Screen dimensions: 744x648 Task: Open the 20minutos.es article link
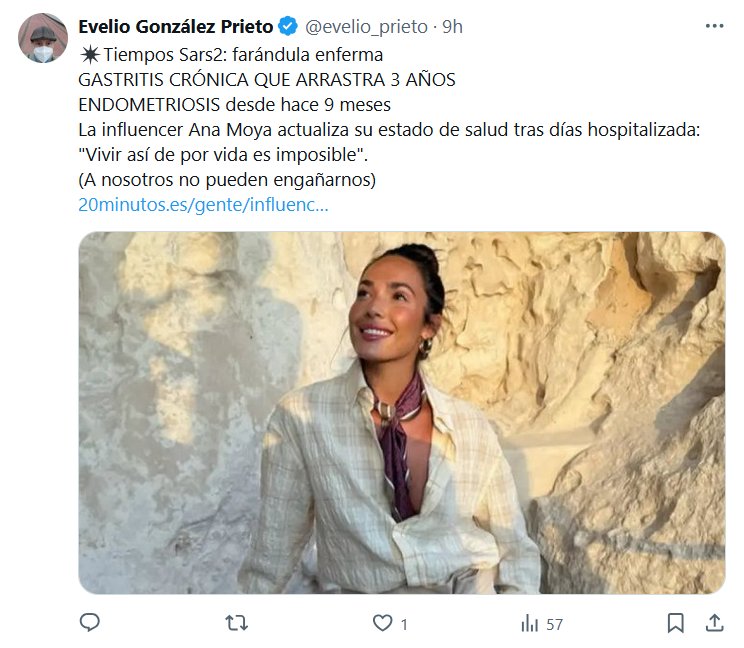click(203, 205)
